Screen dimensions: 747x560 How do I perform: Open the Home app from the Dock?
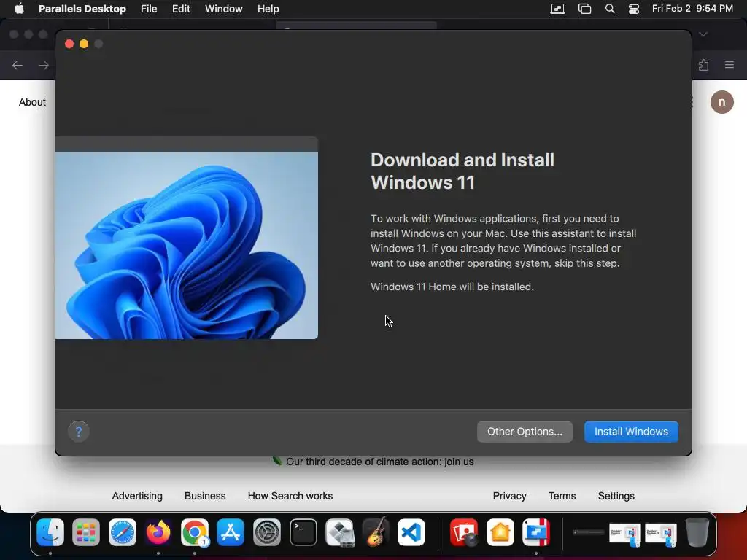click(x=500, y=532)
